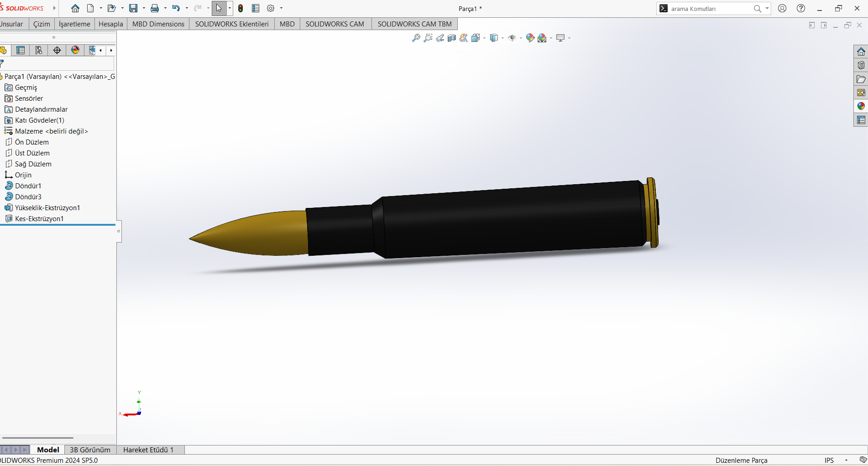The width and height of the screenshot is (868, 466).
Task: Select the Kes-Ekstrüzyon1 feature
Action: (x=39, y=218)
